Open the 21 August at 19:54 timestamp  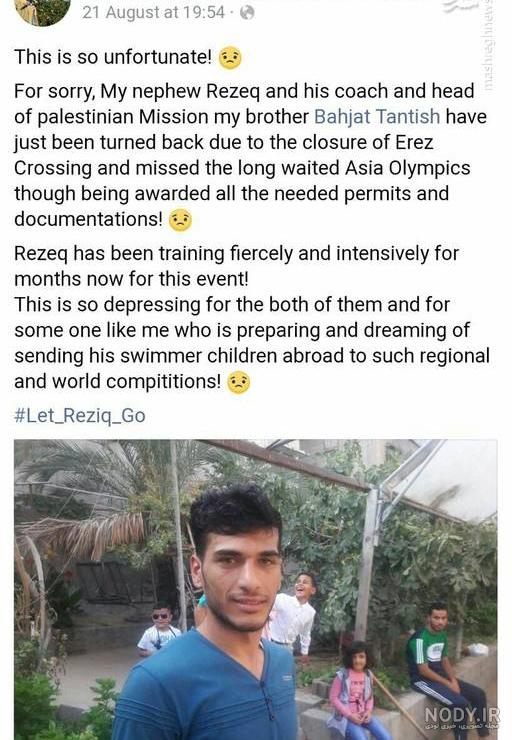click(153, 12)
